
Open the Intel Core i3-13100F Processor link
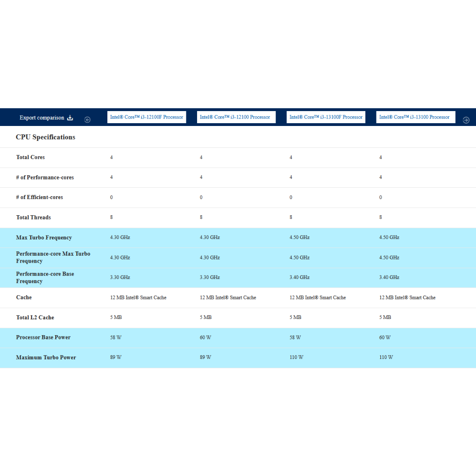(326, 117)
